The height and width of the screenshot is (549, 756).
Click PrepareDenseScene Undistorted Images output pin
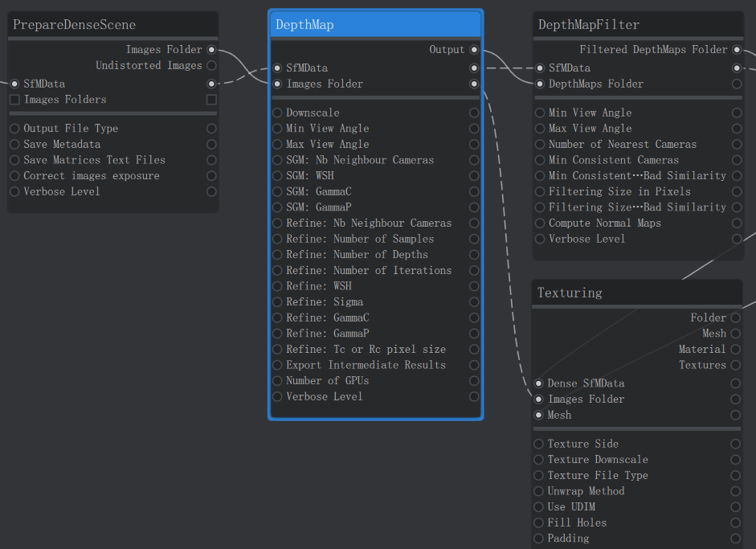(x=211, y=66)
